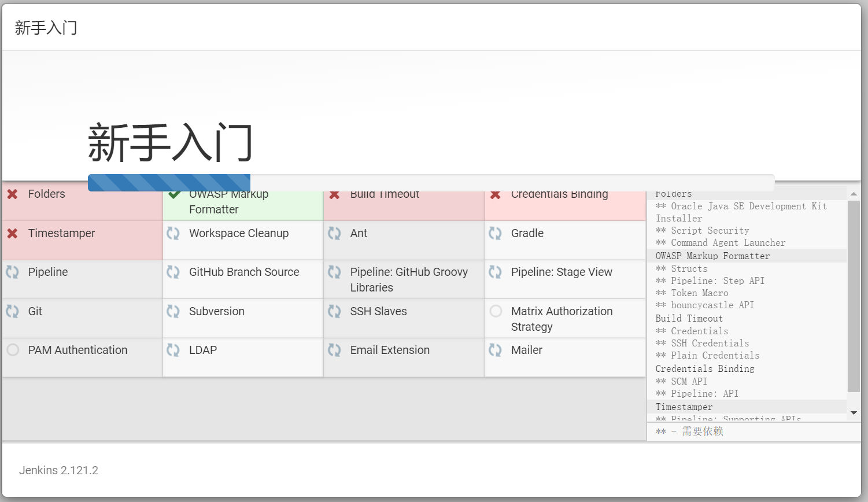
Task: Click the log panel scrollbar up arrow
Action: [x=854, y=194]
